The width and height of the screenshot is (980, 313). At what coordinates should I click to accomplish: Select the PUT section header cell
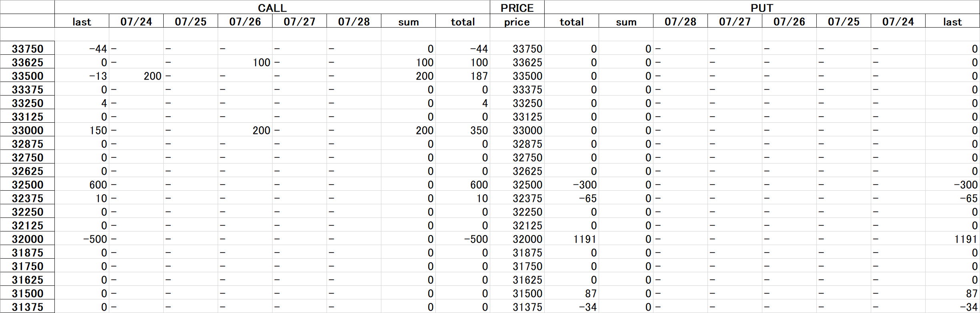pyautogui.click(x=762, y=8)
